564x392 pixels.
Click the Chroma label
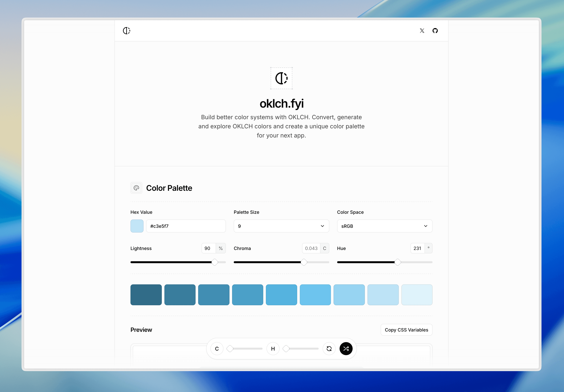click(x=242, y=248)
